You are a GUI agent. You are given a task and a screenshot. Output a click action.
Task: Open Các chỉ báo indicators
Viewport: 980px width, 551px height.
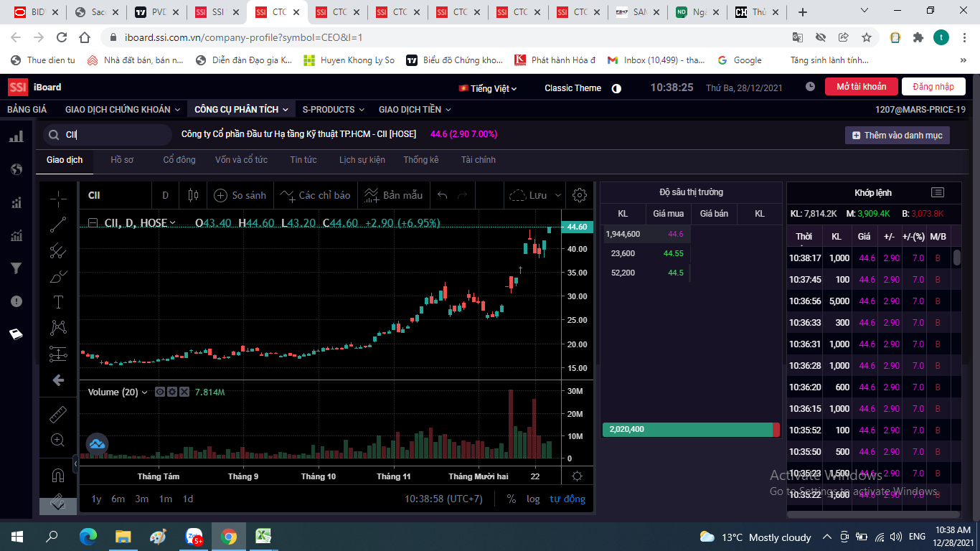point(315,195)
